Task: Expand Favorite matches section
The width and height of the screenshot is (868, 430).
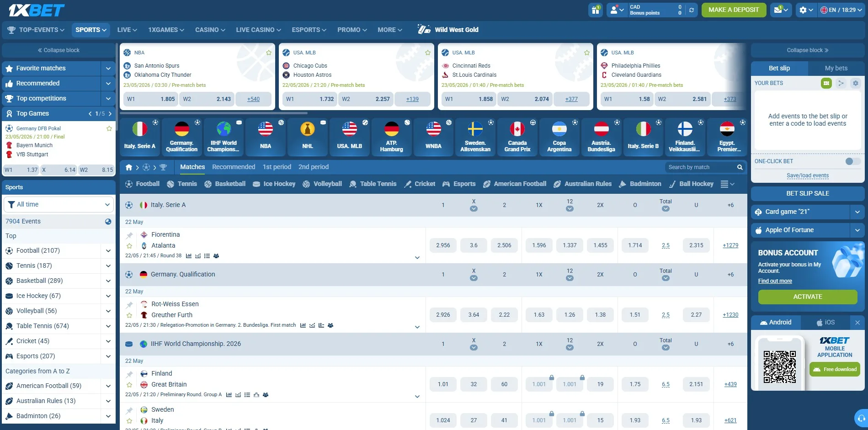Action: [x=108, y=69]
